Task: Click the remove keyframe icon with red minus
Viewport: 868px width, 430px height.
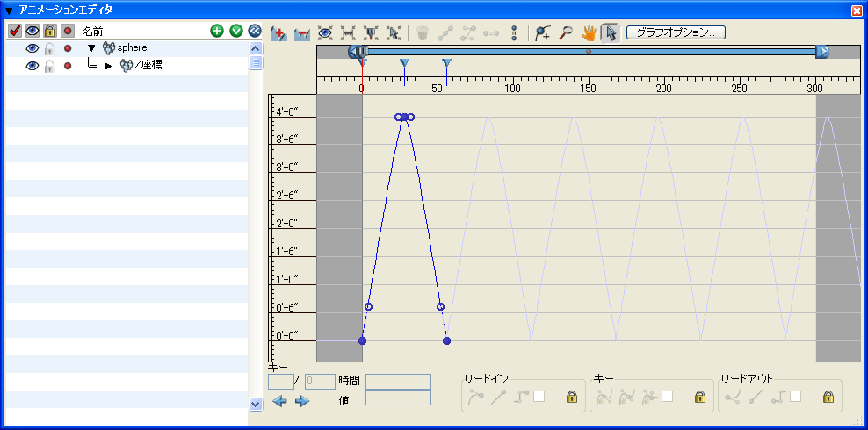Action: pyautogui.click(x=301, y=33)
